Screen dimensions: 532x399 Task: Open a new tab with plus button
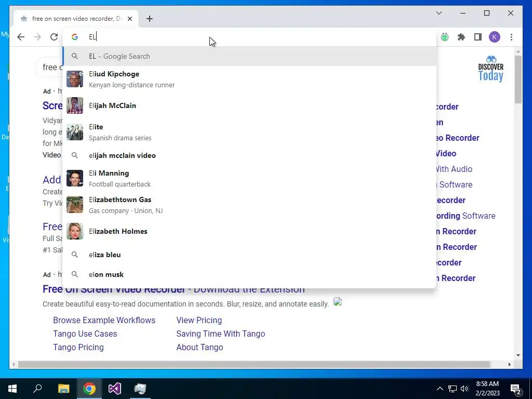pos(150,19)
